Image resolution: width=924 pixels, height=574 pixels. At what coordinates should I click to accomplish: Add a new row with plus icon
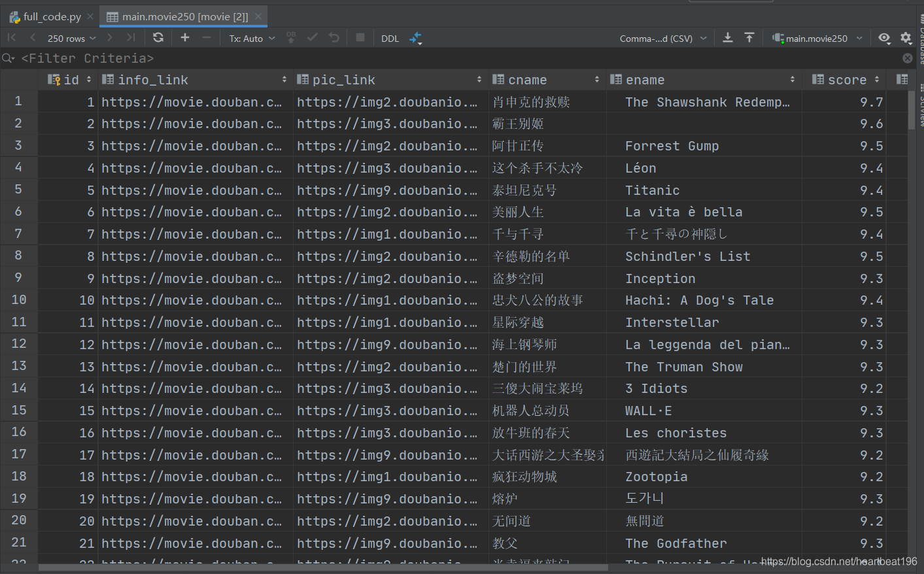pyautogui.click(x=185, y=38)
